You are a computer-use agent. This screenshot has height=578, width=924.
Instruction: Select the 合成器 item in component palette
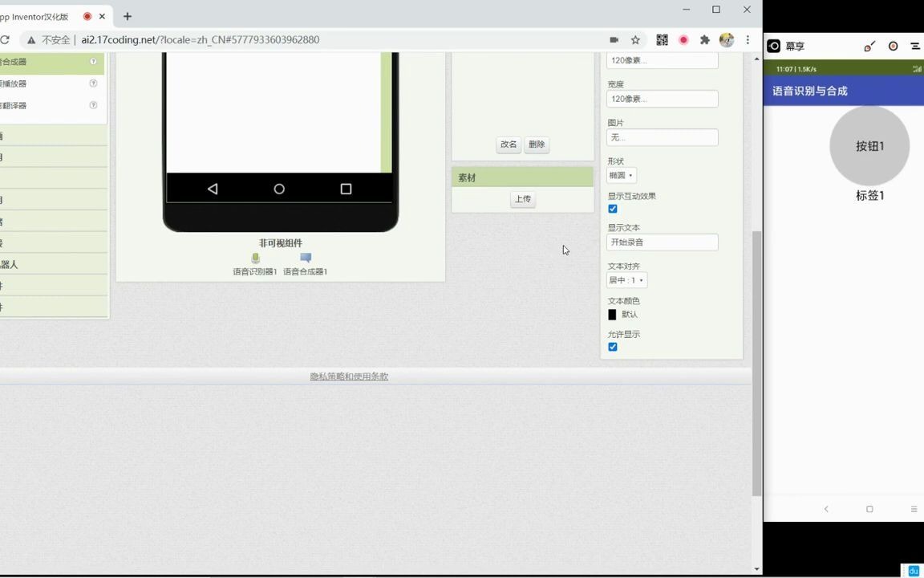52,62
